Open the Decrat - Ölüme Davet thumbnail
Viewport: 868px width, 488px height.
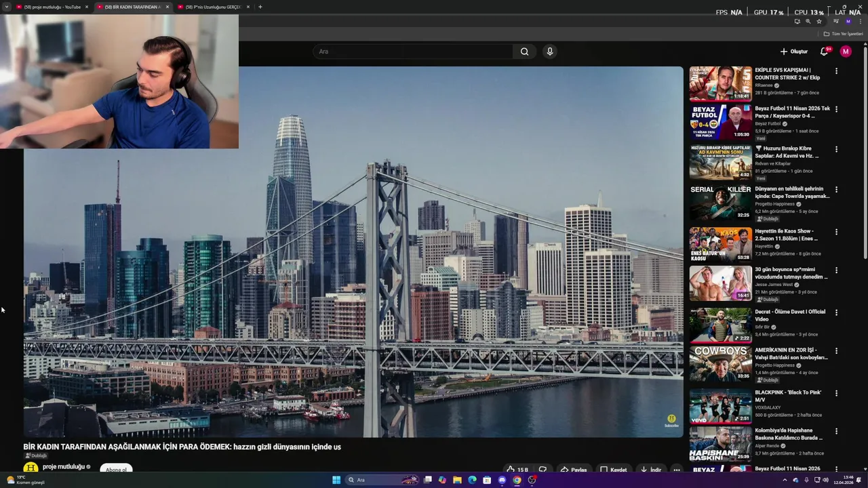click(720, 325)
